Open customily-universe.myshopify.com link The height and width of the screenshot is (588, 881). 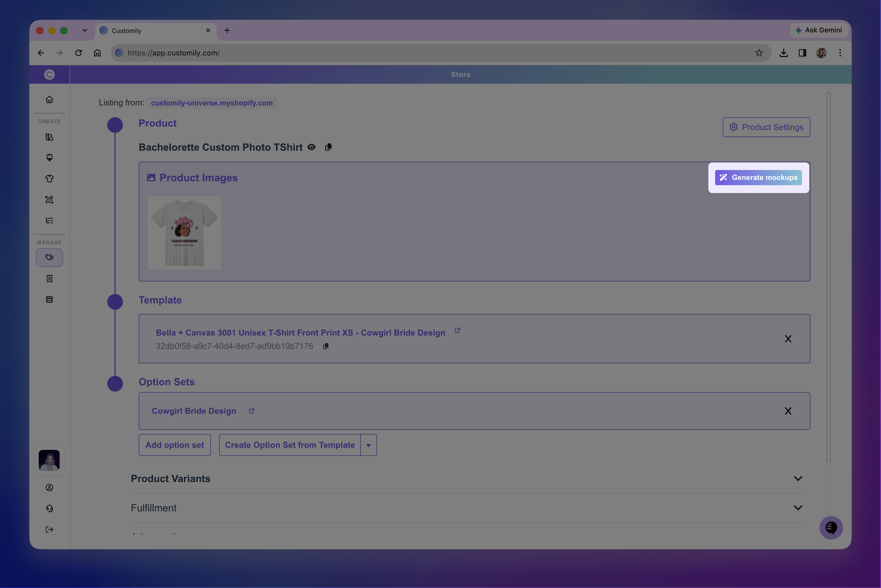click(212, 103)
